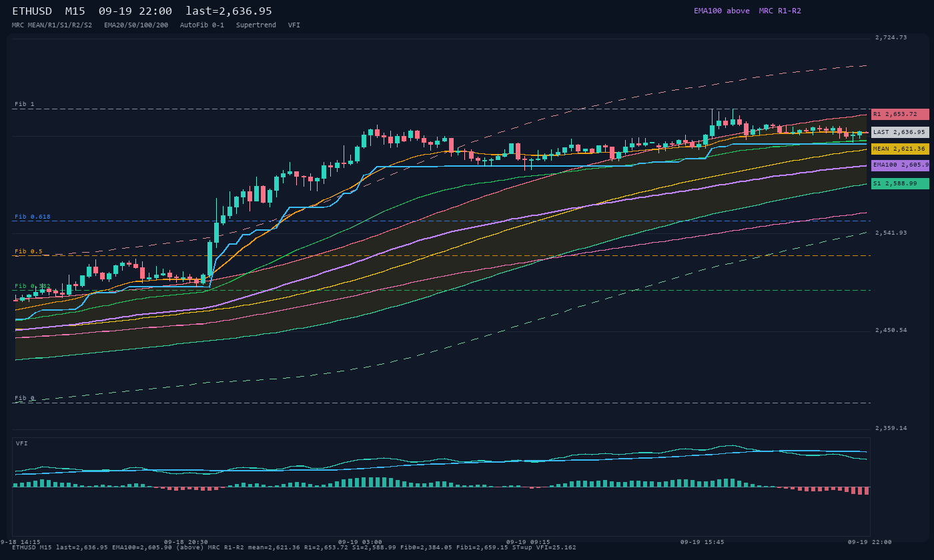Click the 2,724.73 price axis label
Image resolution: width=934 pixels, height=560 pixels.
(891, 37)
